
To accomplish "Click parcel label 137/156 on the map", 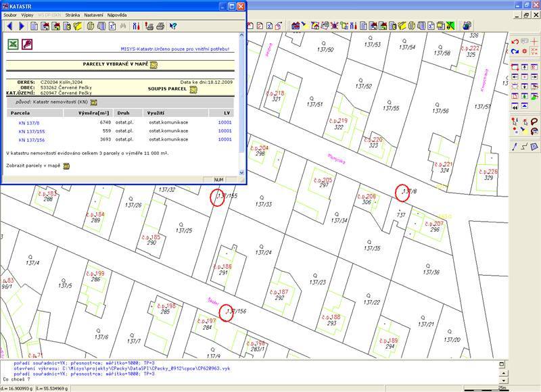I will pyautogui.click(x=236, y=312).
